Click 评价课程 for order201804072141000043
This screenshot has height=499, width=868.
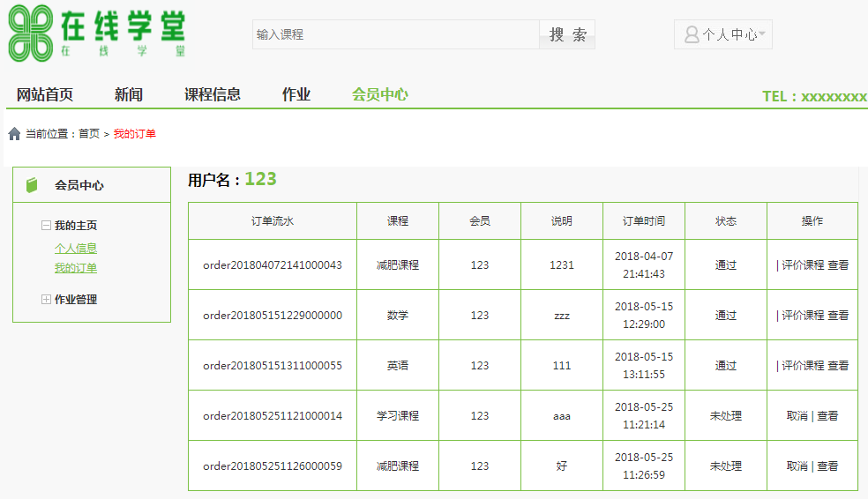[x=803, y=265]
